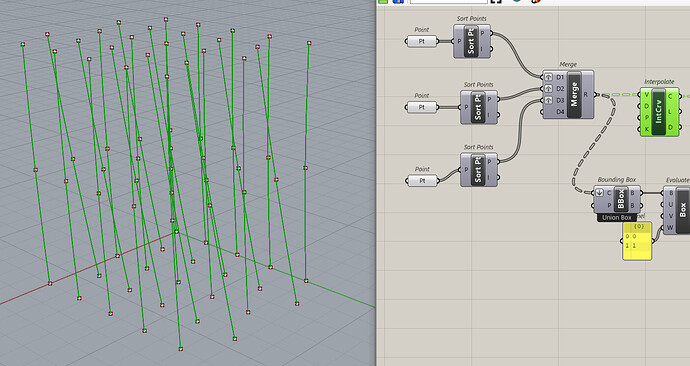Click the bottom Pt point parameter
The height and width of the screenshot is (366, 690).
[422, 181]
